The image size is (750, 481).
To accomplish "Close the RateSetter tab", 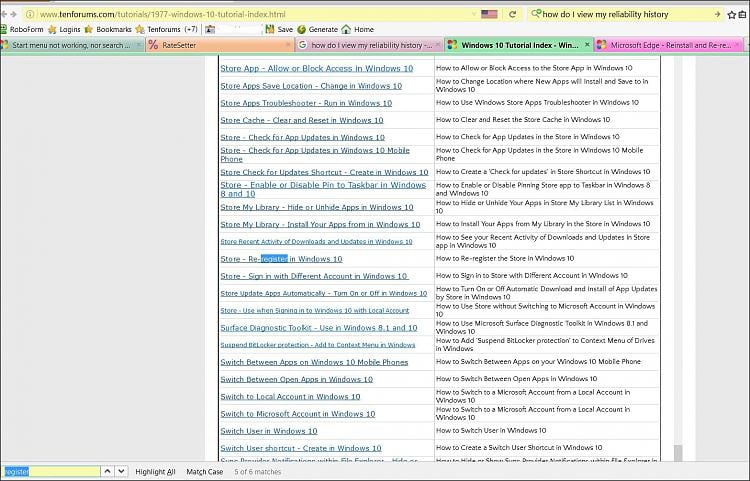I will 288,44.
